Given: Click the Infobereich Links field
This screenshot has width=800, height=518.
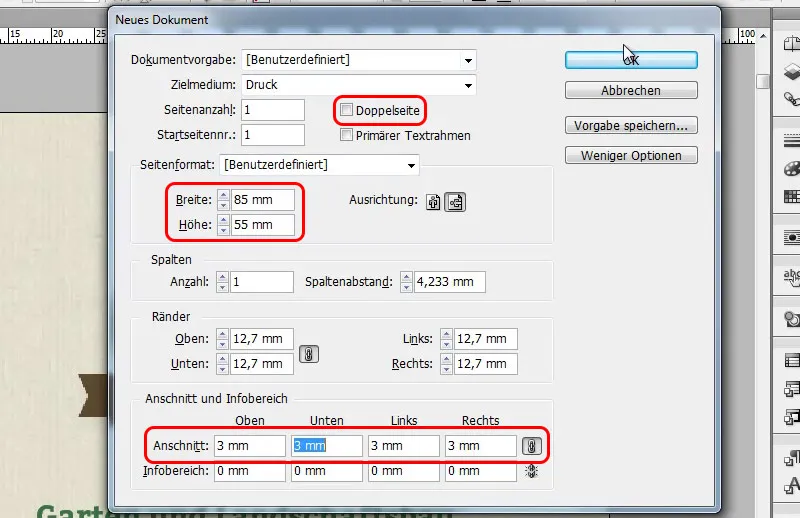Looking at the screenshot, I should pyautogui.click(x=404, y=471).
